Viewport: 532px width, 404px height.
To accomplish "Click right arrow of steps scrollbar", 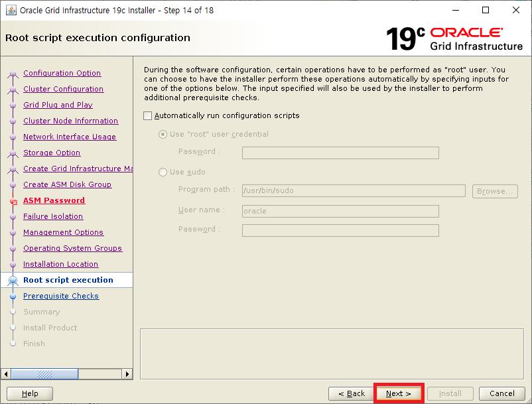I will (x=127, y=374).
